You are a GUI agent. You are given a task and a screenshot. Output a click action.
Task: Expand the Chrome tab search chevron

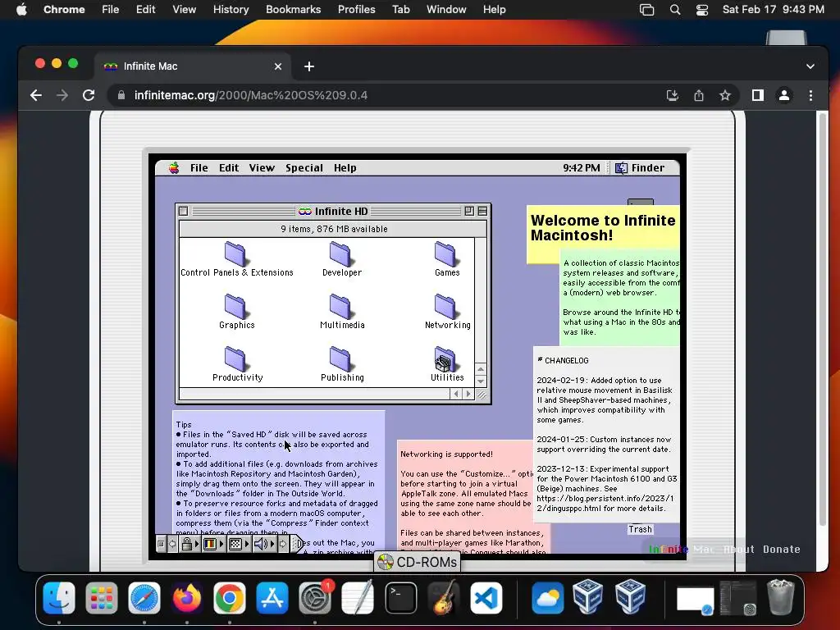810,66
